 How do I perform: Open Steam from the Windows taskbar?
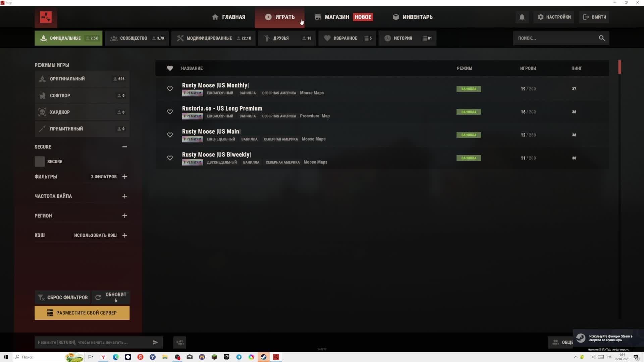pyautogui.click(x=264, y=357)
